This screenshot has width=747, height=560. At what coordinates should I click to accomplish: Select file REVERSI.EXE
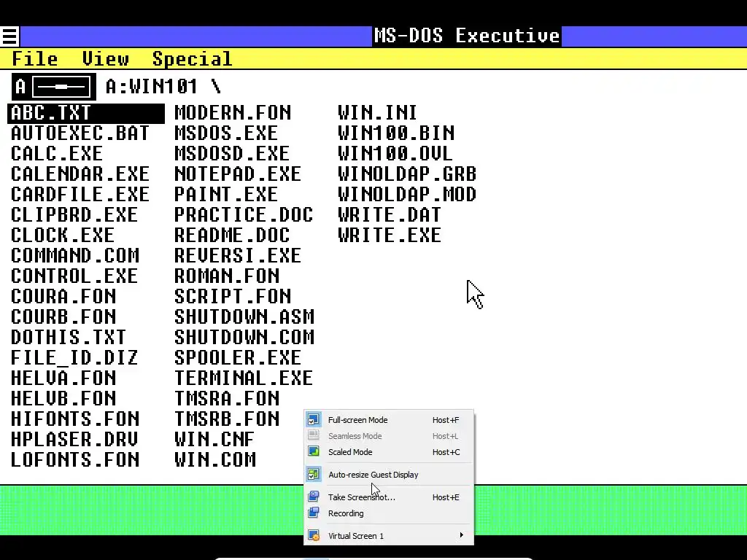(x=238, y=256)
